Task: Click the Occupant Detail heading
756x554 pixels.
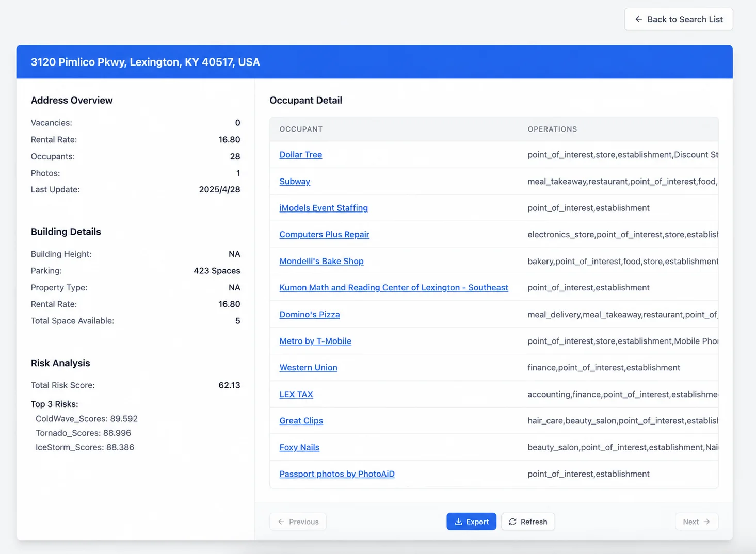Action: [305, 101]
